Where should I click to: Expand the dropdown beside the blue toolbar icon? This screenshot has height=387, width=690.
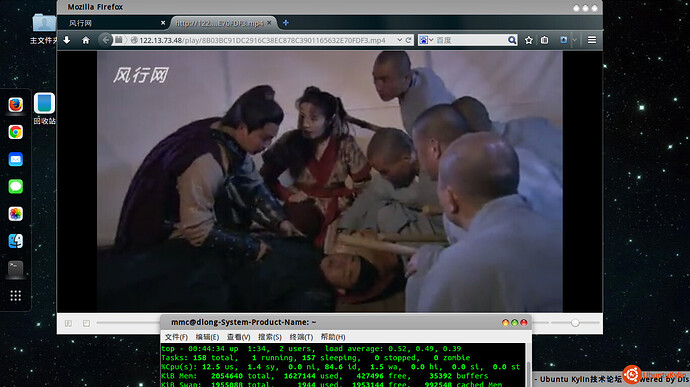[575, 40]
